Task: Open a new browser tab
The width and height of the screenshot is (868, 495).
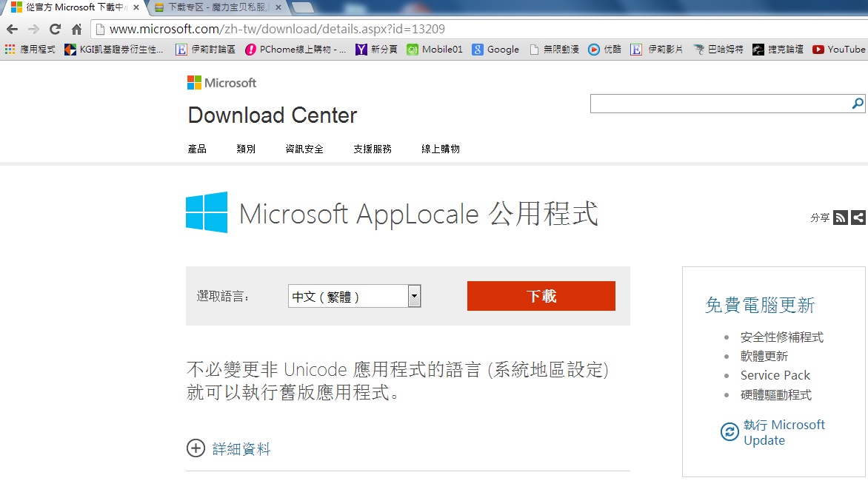Action: pyautogui.click(x=302, y=7)
